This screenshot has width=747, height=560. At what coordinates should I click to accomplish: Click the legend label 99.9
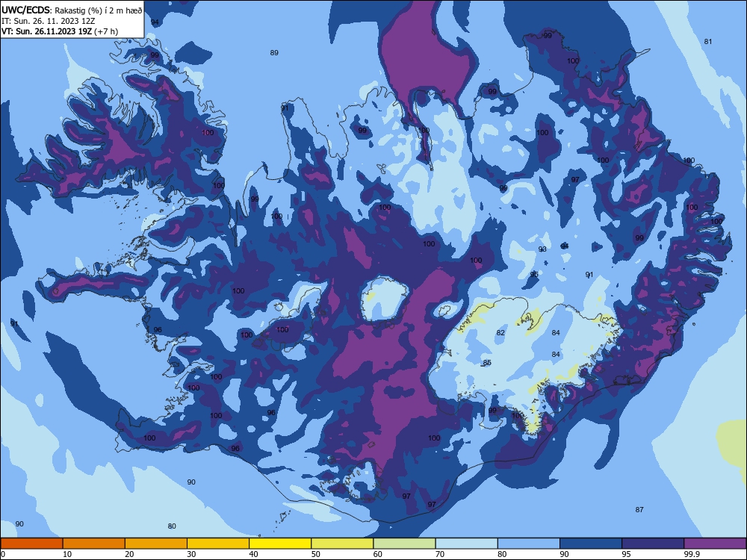pyautogui.click(x=691, y=554)
